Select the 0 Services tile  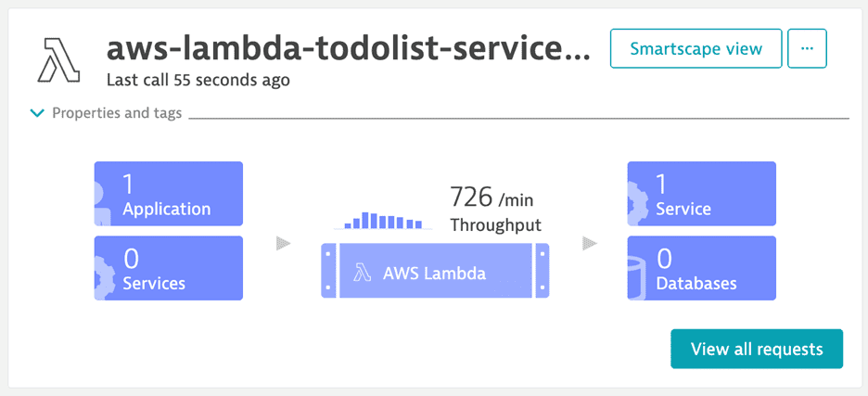[169, 268]
